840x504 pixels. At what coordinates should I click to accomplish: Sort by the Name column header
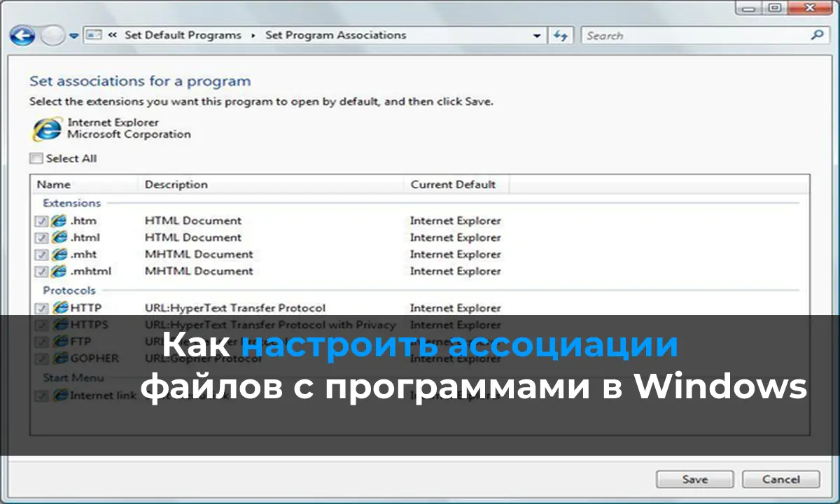84,185
